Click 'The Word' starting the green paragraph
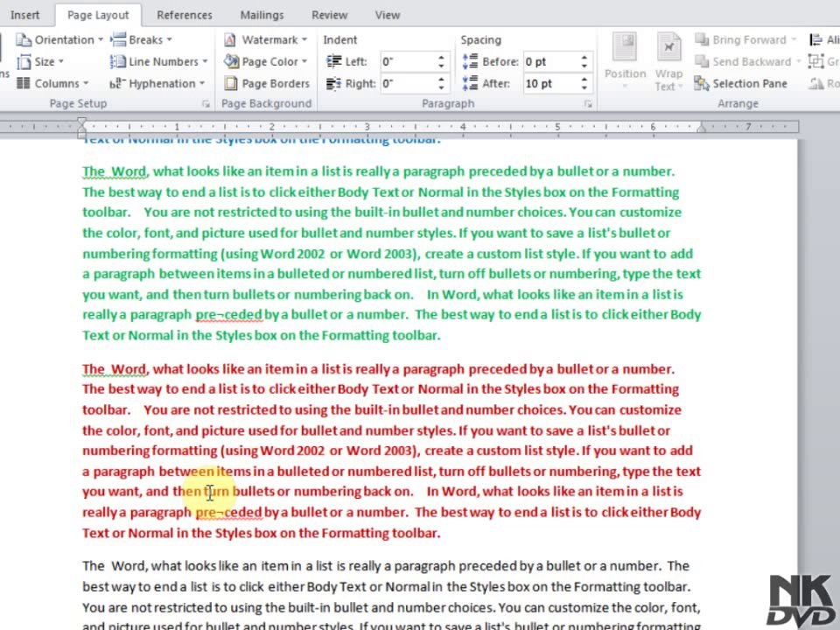 coord(114,171)
